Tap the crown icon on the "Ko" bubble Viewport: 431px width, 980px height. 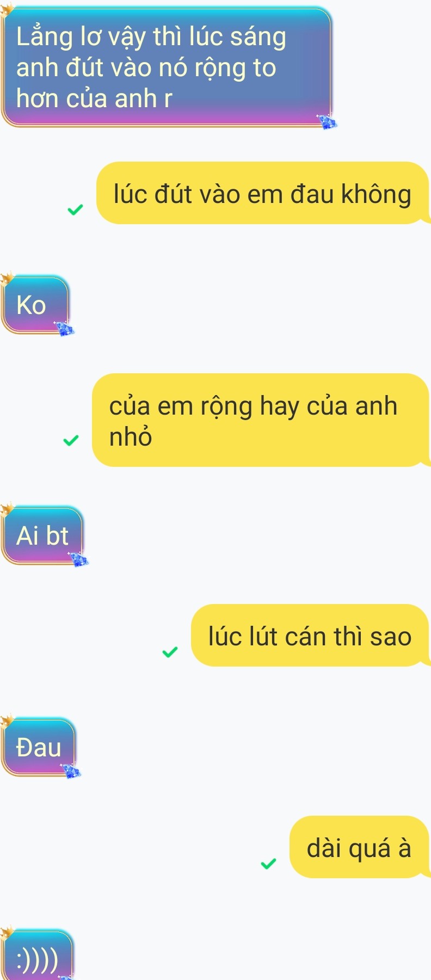tap(7, 279)
